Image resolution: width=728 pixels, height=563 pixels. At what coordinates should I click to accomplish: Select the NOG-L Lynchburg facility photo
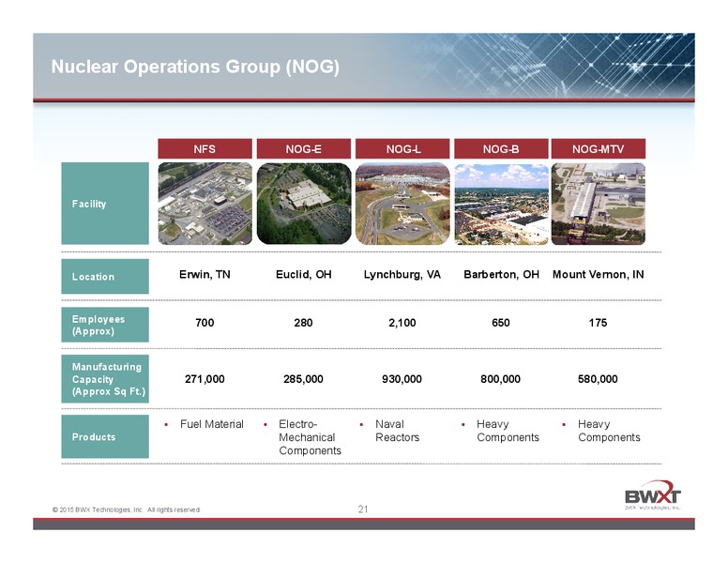(x=402, y=204)
